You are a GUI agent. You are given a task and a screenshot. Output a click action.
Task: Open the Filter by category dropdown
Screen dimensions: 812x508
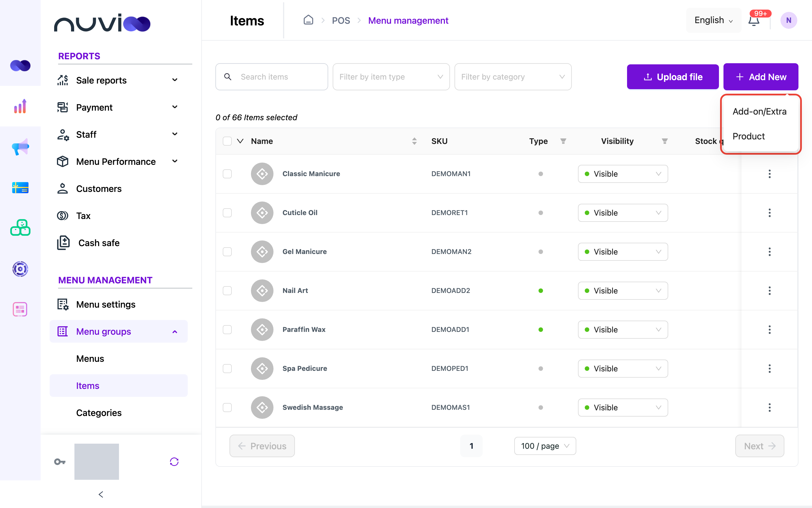pyautogui.click(x=513, y=77)
